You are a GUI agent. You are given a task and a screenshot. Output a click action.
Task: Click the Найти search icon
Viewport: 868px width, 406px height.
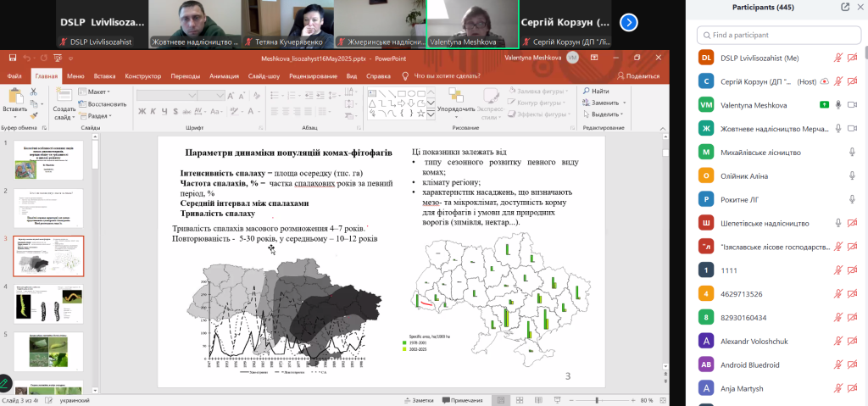587,92
